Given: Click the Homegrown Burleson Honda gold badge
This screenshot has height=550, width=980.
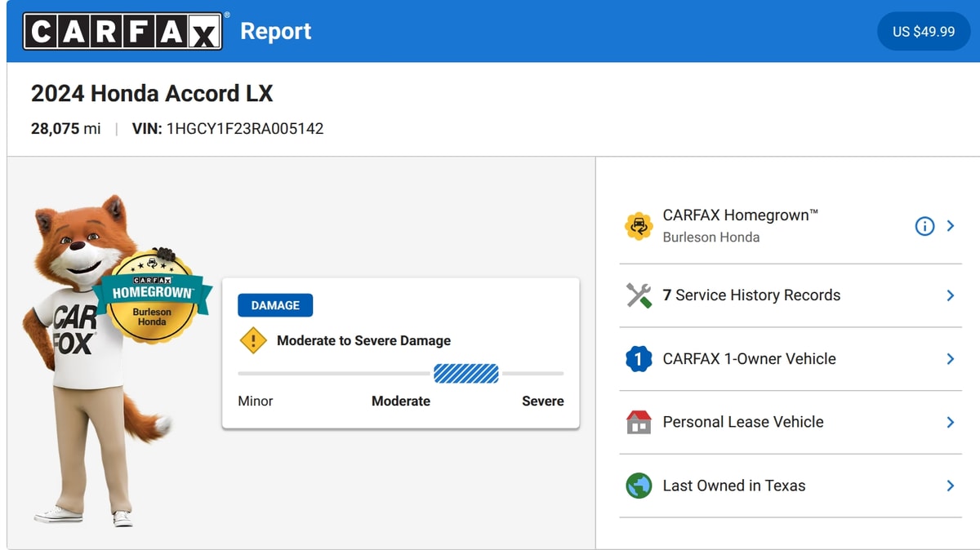Looking at the screenshot, I should [153, 295].
